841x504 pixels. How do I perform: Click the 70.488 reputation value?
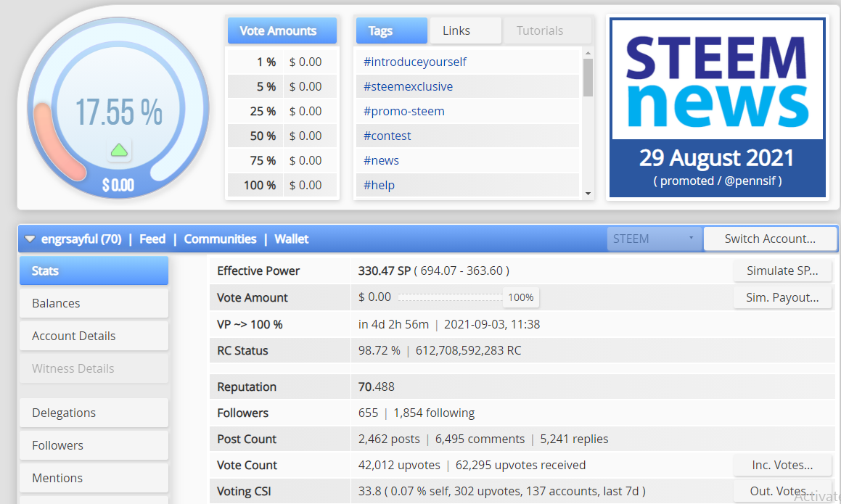[x=376, y=387]
